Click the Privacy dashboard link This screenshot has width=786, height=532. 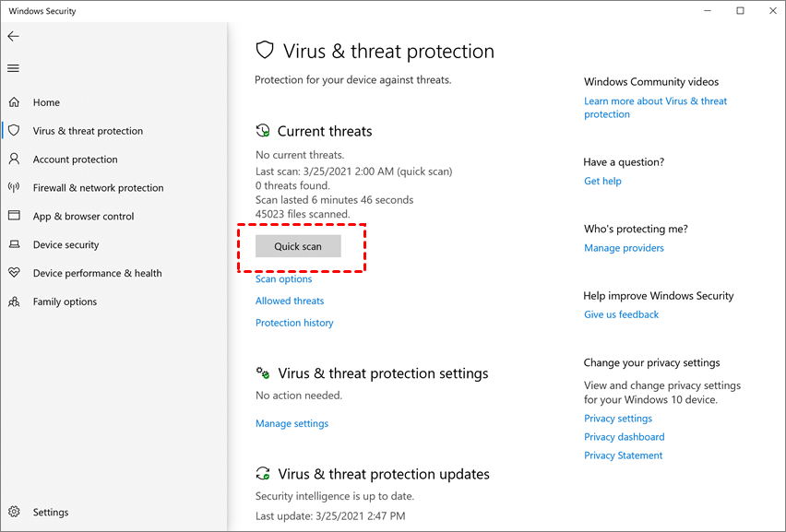624,437
